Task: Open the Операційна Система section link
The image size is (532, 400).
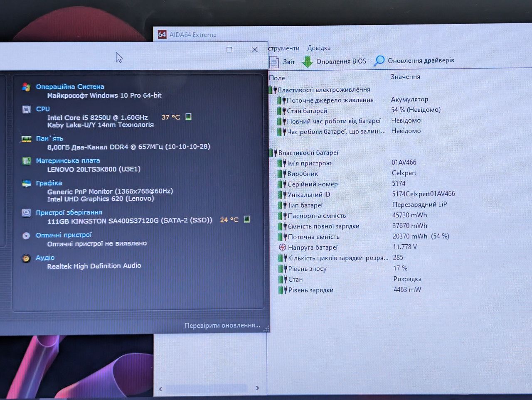Action: pos(70,86)
